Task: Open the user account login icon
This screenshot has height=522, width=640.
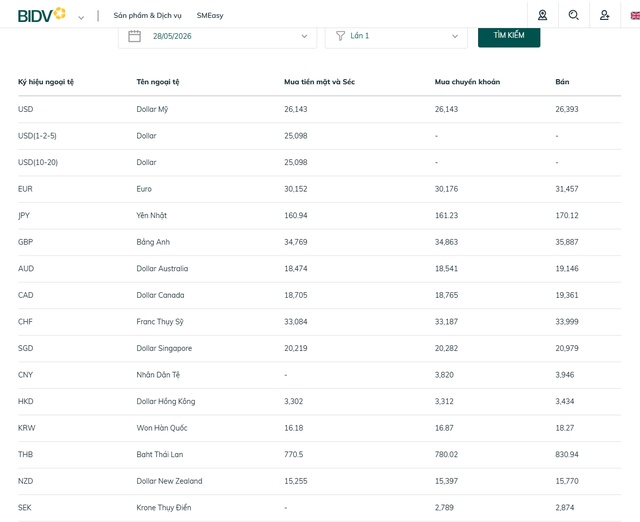Action: 604,15
